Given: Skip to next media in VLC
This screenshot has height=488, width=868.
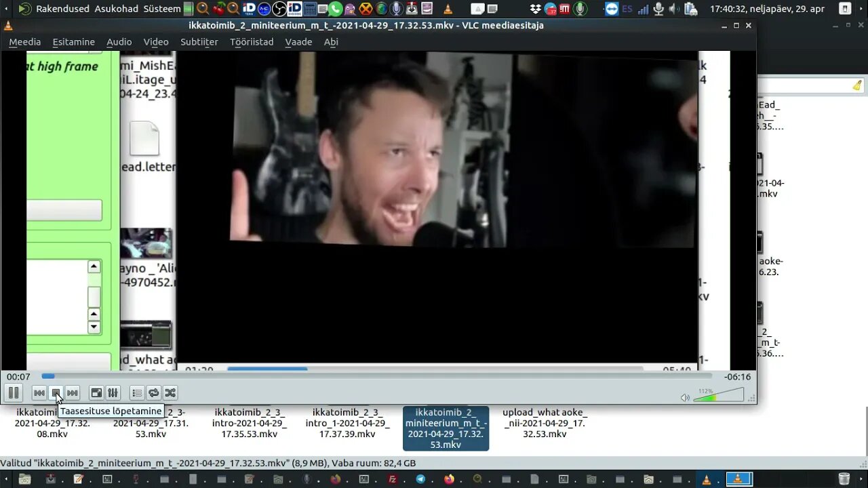Looking at the screenshot, I should pyautogui.click(x=73, y=392).
